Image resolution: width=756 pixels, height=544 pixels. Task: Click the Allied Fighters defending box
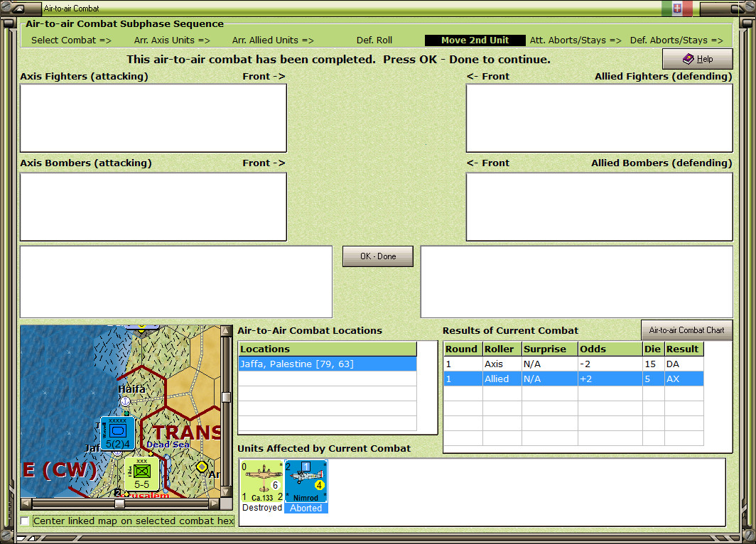[x=599, y=118]
